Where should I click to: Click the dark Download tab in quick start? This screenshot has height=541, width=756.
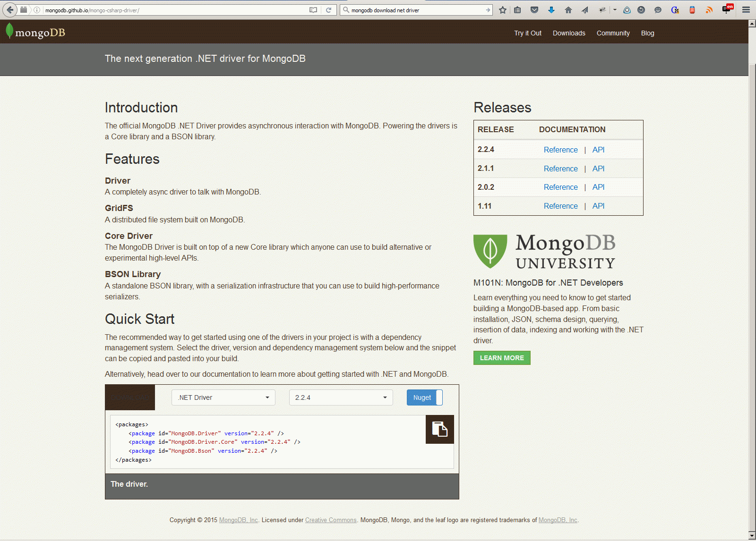click(x=130, y=397)
